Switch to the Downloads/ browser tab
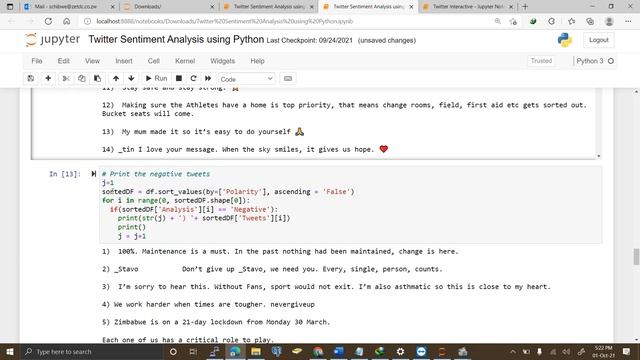The image size is (640, 360). tap(168, 7)
